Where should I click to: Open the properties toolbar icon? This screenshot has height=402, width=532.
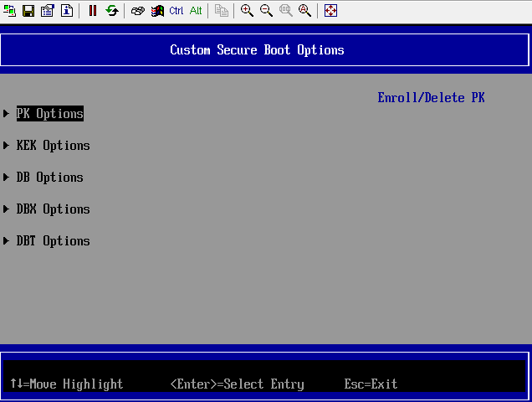47,10
